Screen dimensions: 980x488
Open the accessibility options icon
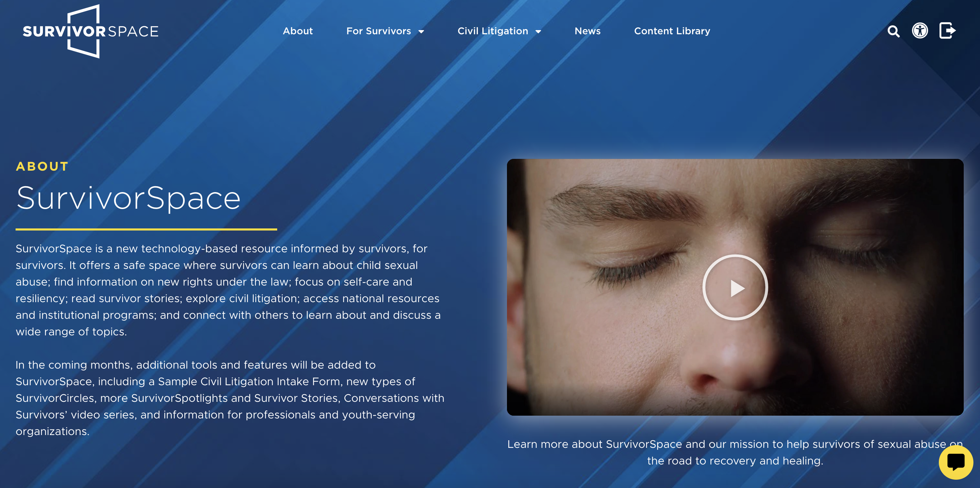pyautogui.click(x=920, y=31)
